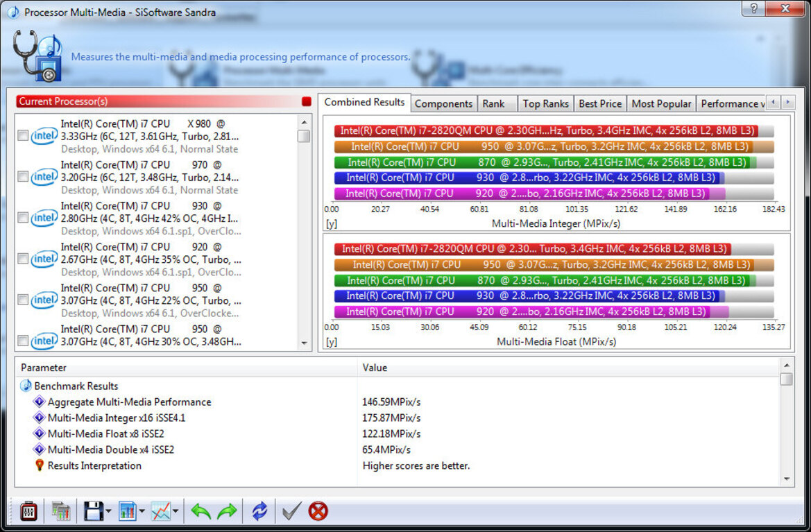The image size is (811, 532).
Task: Click the orange i7 950 bar in Float chart
Action: click(554, 265)
